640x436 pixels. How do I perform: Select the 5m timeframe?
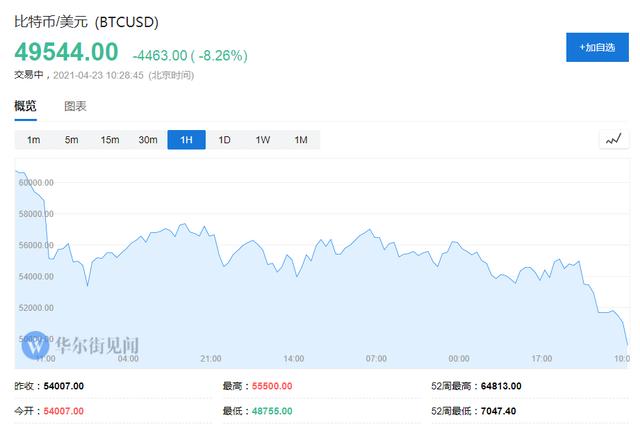coord(71,140)
